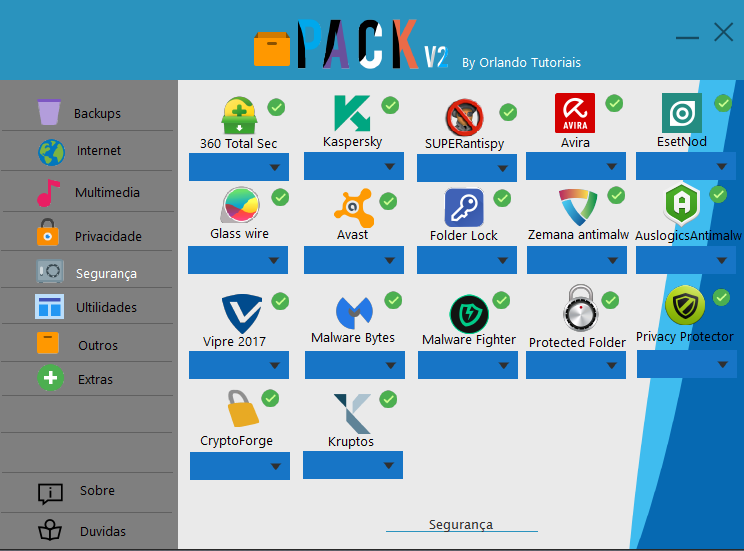Click the Privacidade lock icon
This screenshot has width=744, height=551.
(47, 233)
